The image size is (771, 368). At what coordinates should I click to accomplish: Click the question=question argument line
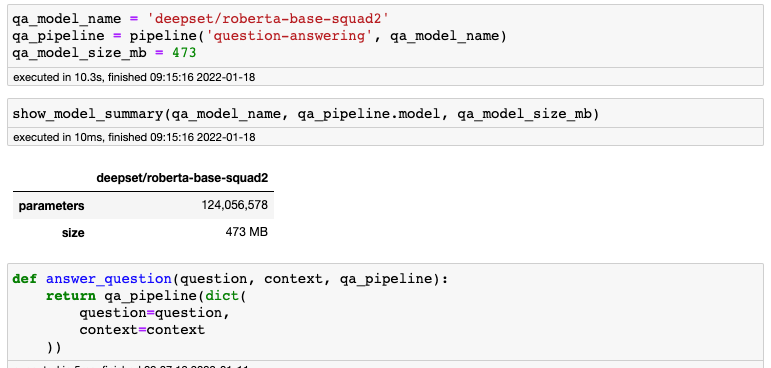[155, 312]
